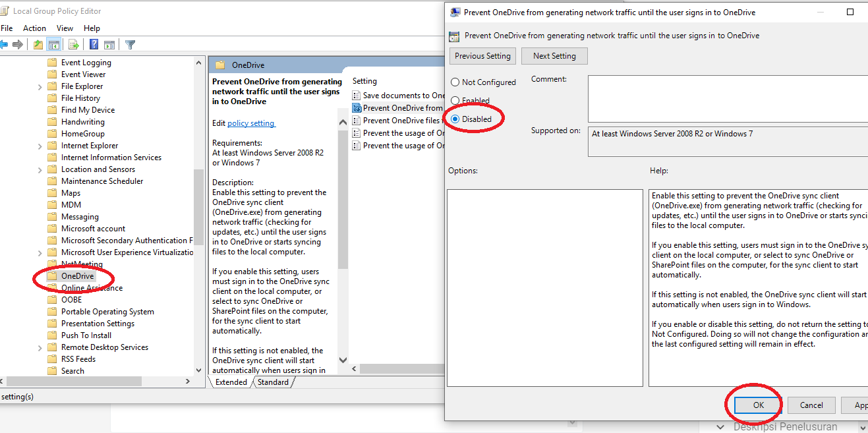Select the Portable Operating System item
The height and width of the screenshot is (433, 868).
click(x=107, y=312)
